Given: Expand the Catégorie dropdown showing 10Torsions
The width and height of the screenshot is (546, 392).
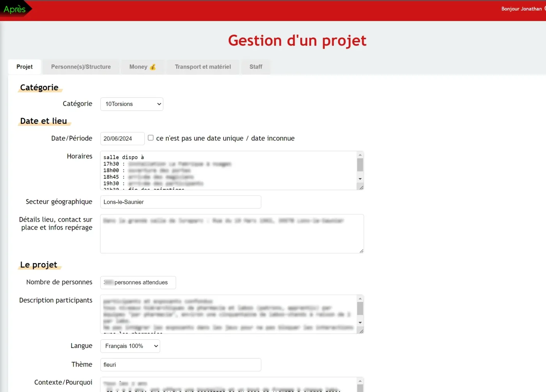Looking at the screenshot, I should (x=132, y=104).
